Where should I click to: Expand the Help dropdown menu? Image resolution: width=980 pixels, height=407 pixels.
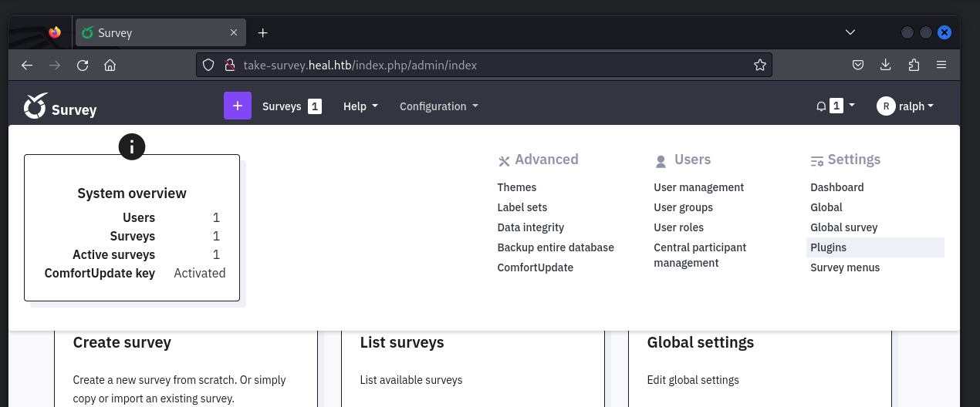pyautogui.click(x=360, y=106)
